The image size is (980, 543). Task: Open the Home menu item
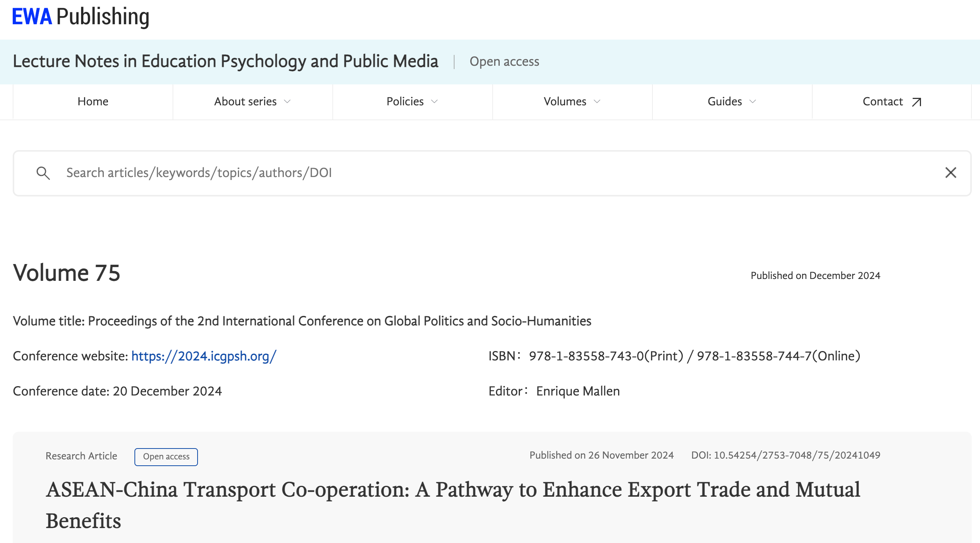click(x=93, y=102)
